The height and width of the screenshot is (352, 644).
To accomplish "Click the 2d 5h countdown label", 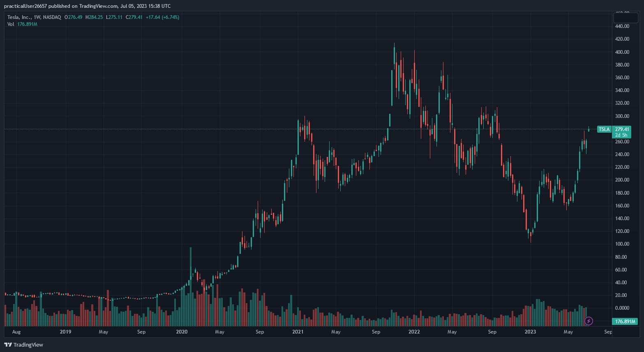I will tap(621, 135).
